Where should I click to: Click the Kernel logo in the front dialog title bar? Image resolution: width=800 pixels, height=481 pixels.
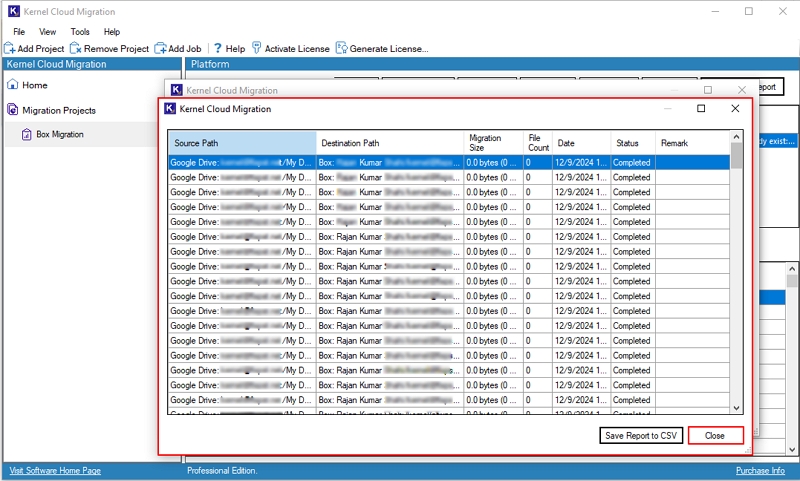[x=170, y=109]
